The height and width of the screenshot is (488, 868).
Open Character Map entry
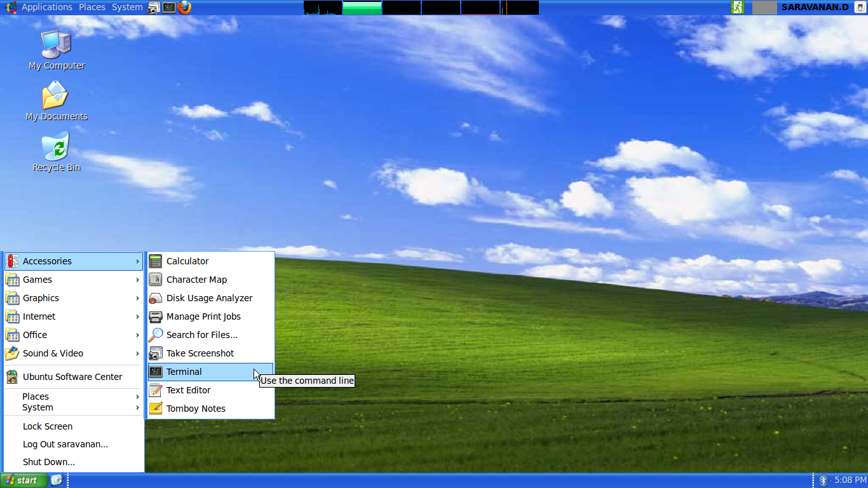[x=210, y=280]
